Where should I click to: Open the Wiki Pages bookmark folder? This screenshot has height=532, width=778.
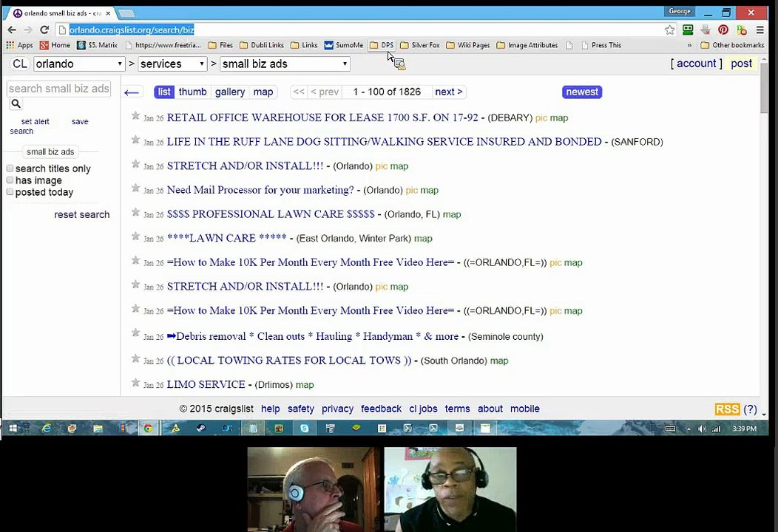[x=468, y=45]
